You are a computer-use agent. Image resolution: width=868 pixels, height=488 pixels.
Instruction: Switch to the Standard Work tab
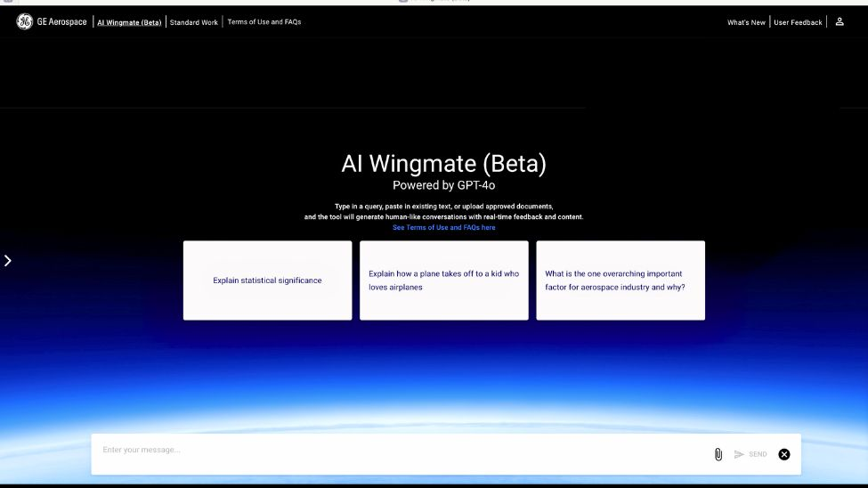click(194, 22)
